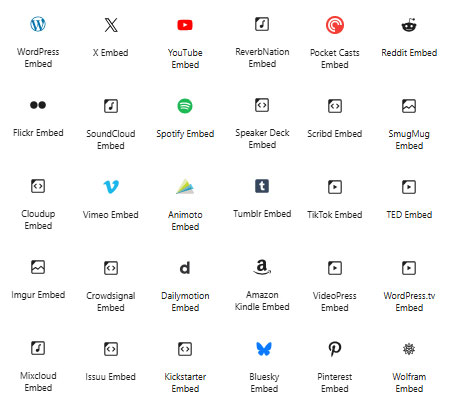The width and height of the screenshot is (452, 412).
Task: Choose the YouTube Embed icon
Action: point(185,25)
